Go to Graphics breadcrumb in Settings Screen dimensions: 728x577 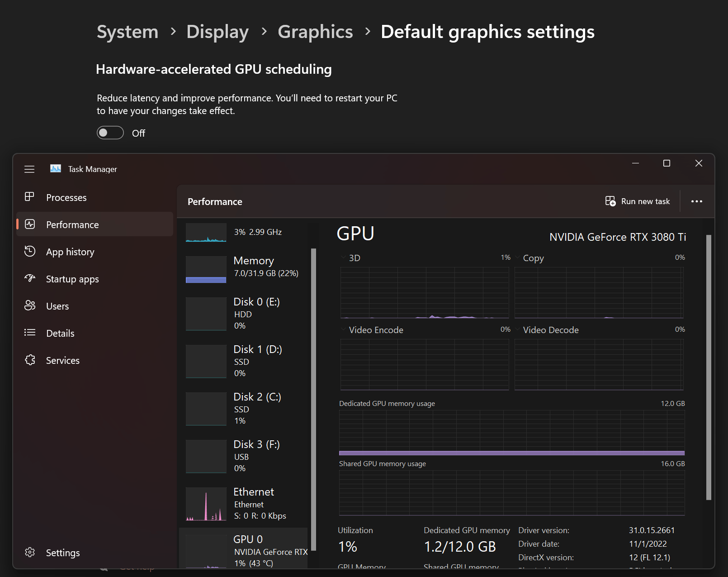(x=315, y=32)
